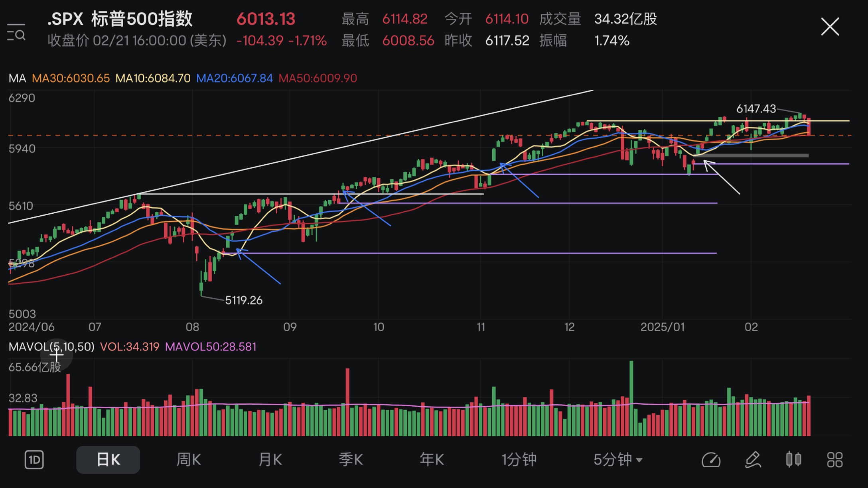Image resolution: width=868 pixels, height=488 pixels.
Task: Tap the .SPX 标普500指数 title
Action: [x=120, y=19]
